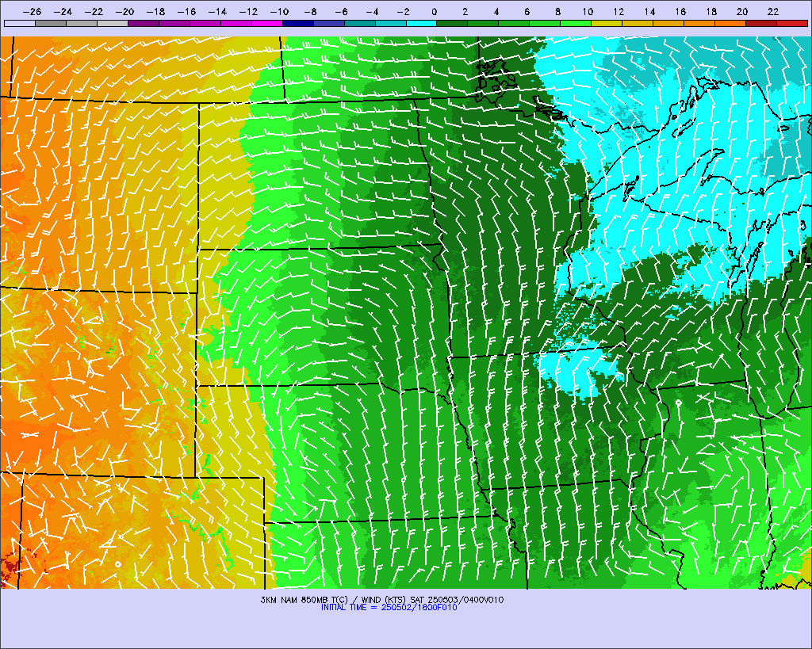The width and height of the screenshot is (812, 649).
Task: Click the turquoise swatch between -4 and -2
Action: [x=391, y=23]
